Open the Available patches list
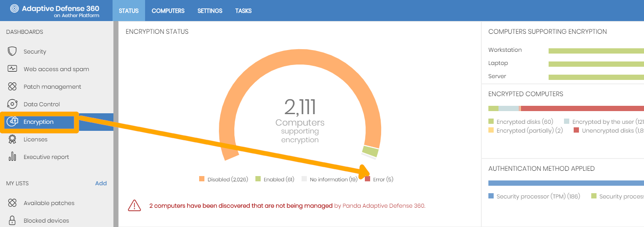Screen dimensions: 644x227 (x=49, y=203)
